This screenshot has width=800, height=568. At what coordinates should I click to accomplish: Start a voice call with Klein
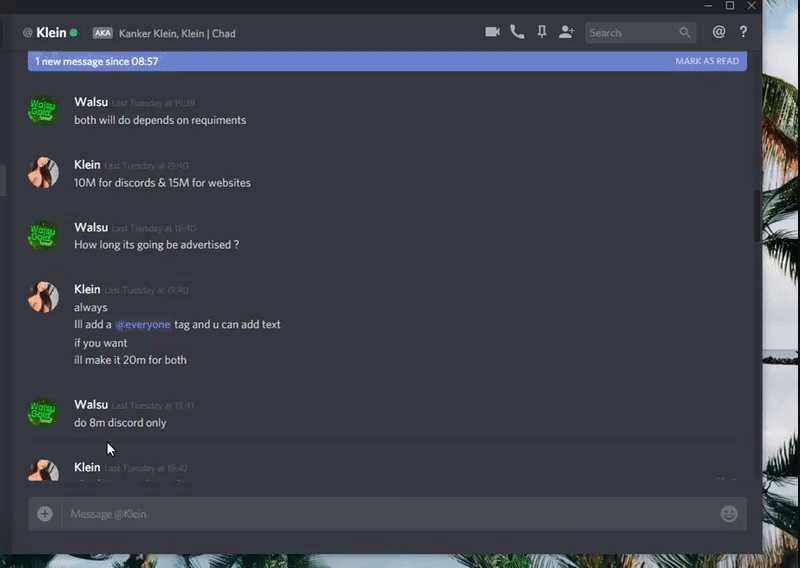click(x=517, y=32)
